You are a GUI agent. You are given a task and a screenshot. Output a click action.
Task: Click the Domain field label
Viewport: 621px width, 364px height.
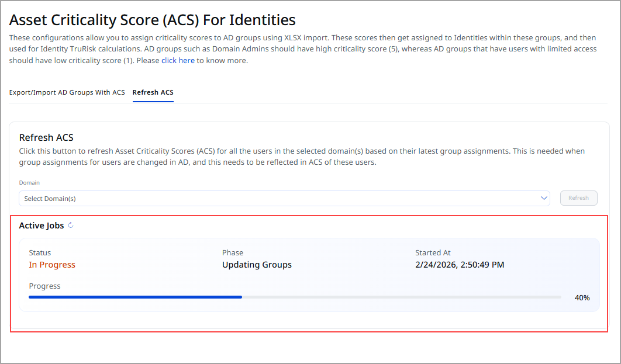tap(29, 183)
